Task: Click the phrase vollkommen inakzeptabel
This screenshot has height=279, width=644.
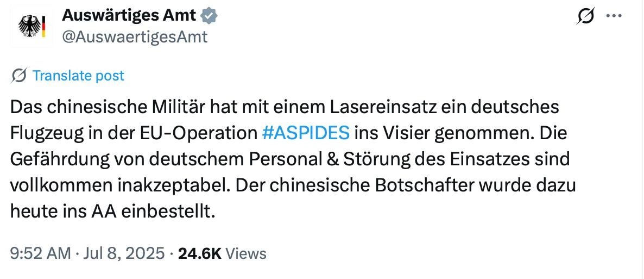Action: pos(117,187)
